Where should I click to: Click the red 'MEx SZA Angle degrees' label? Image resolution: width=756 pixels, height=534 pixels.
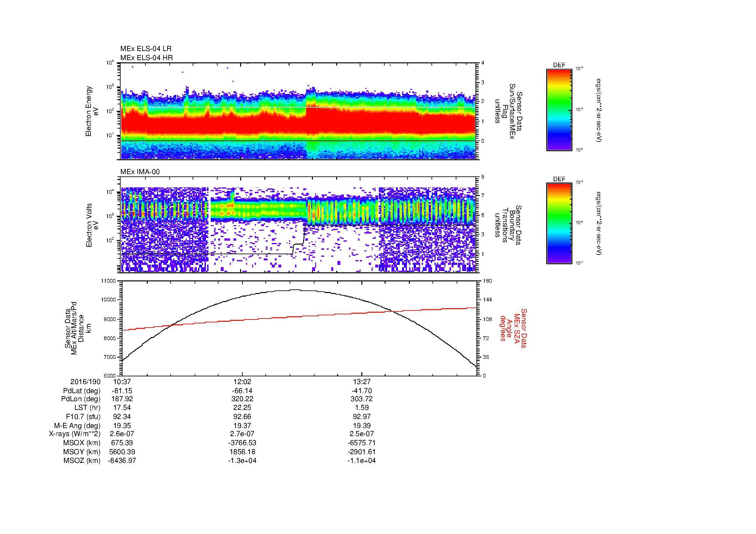pos(513,328)
